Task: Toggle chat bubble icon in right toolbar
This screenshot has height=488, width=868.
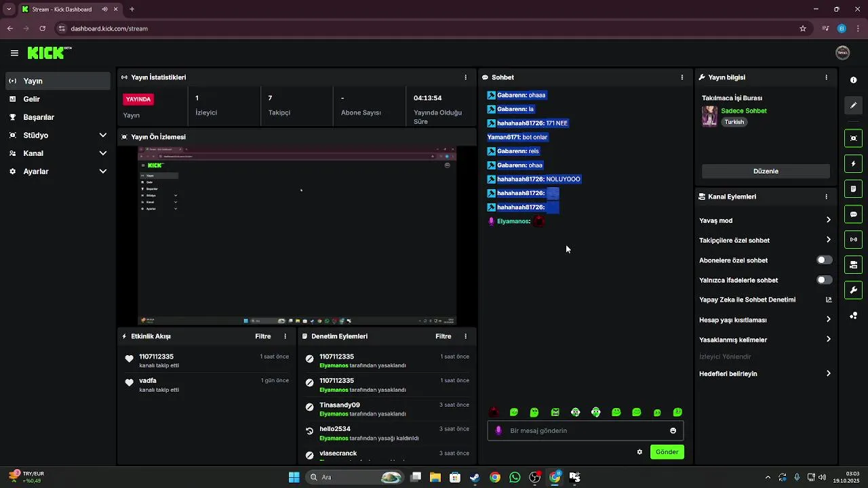Action: 853,214
